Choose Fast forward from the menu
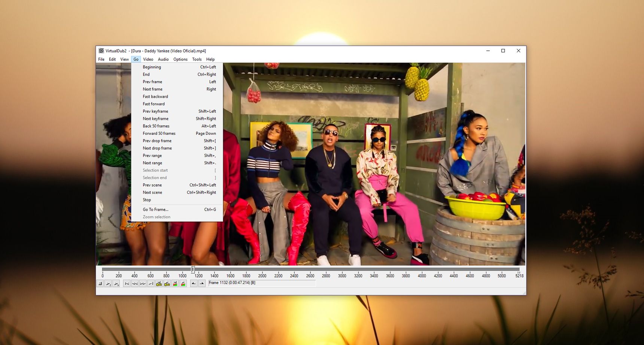 [177, 104]
